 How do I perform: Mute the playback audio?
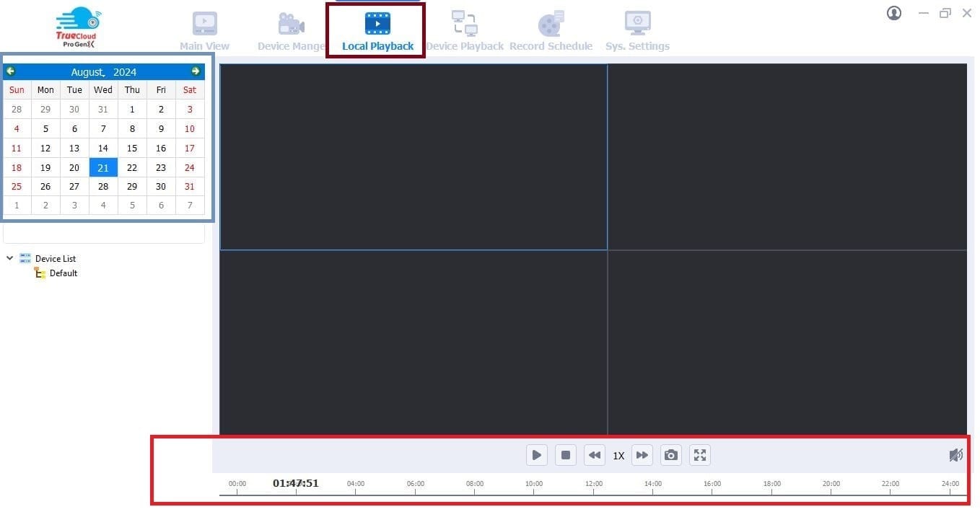click(955, 455)
